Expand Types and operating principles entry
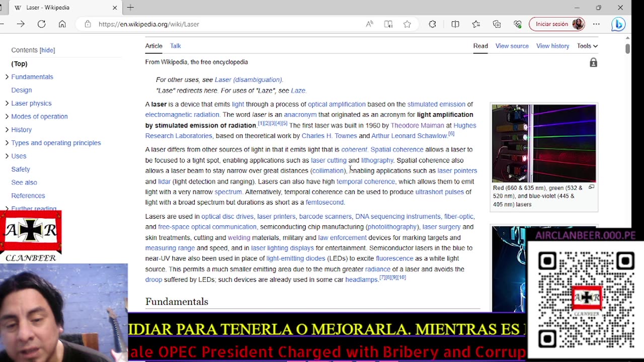The width and height of the screenshot is (644, 362). [x=7, y=143]
